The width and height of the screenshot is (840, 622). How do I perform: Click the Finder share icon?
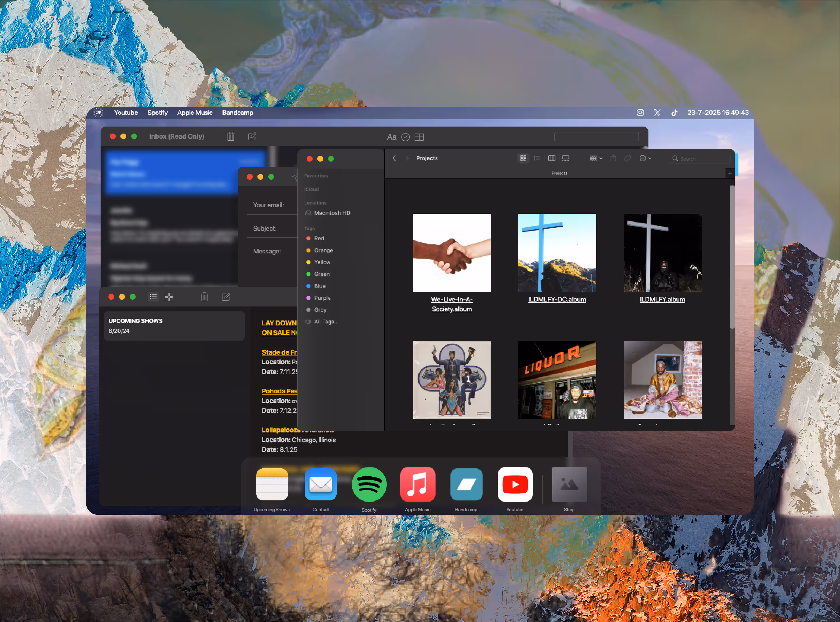(613, 158)
